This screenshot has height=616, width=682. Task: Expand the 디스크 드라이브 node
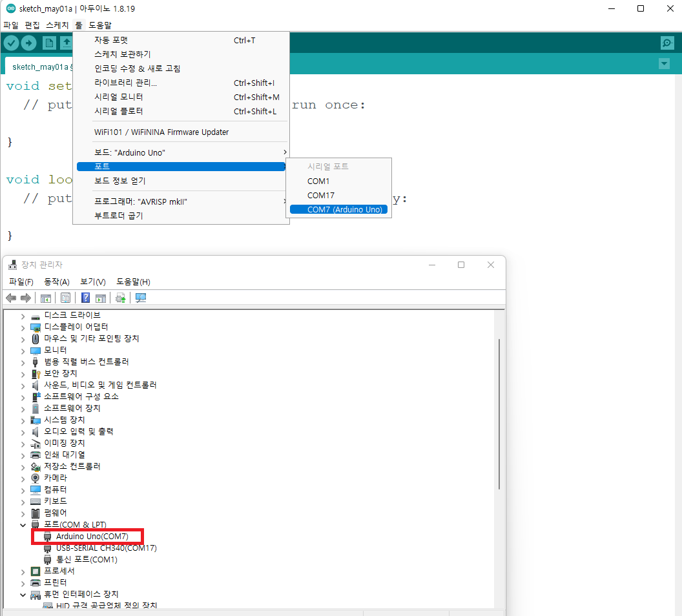click(x=23, y=316)
